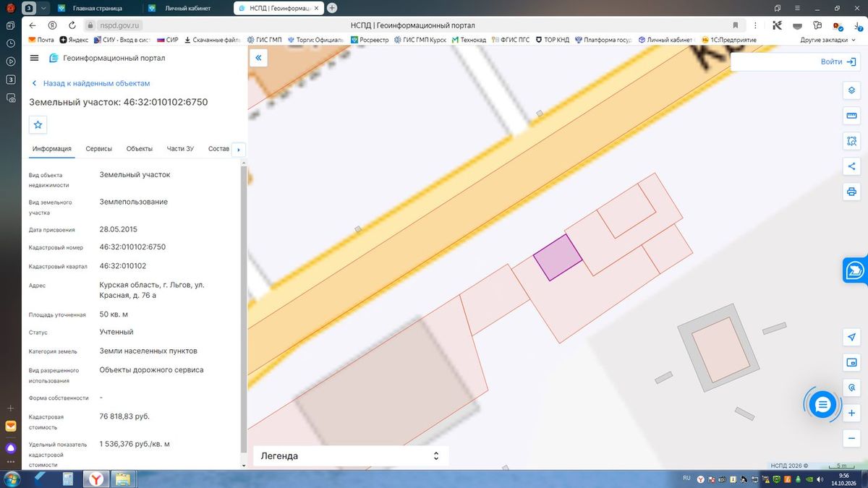Open the Росреестр bookmark

369,40
